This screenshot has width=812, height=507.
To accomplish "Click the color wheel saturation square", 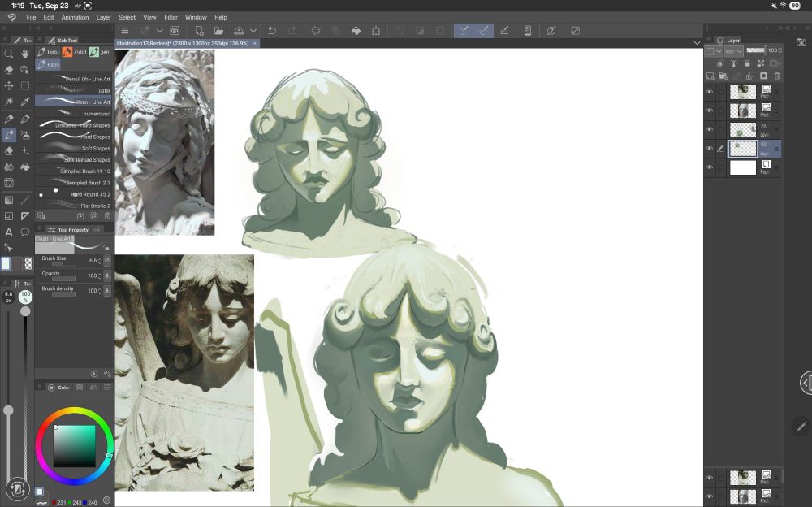I will pos(74,445).
